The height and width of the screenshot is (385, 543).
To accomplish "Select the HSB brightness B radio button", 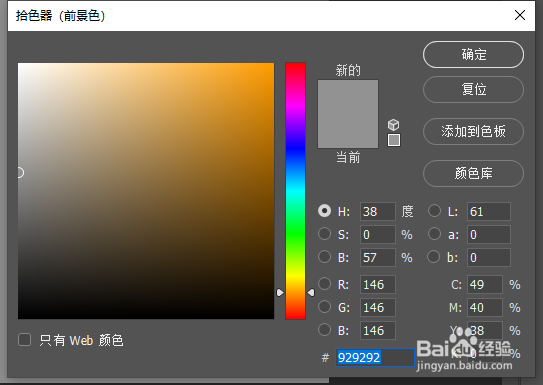I will coord(324,257).
